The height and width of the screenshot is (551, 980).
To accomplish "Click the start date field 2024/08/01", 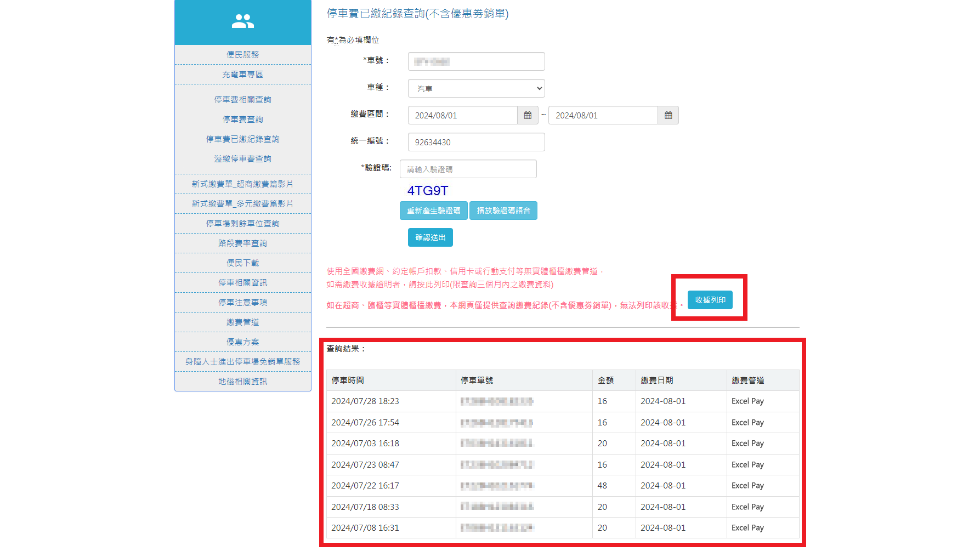I will pos(462,115).
